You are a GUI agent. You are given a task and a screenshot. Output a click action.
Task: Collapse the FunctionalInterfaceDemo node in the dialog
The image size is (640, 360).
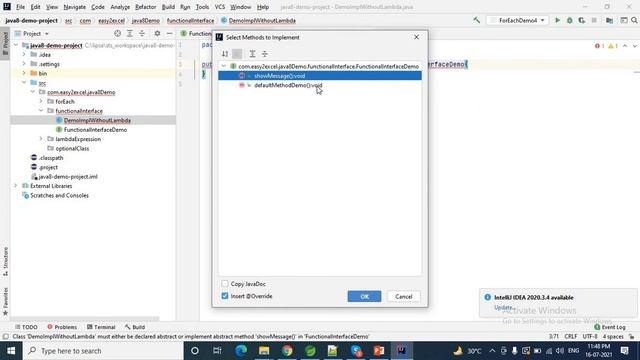click(224, 66)
